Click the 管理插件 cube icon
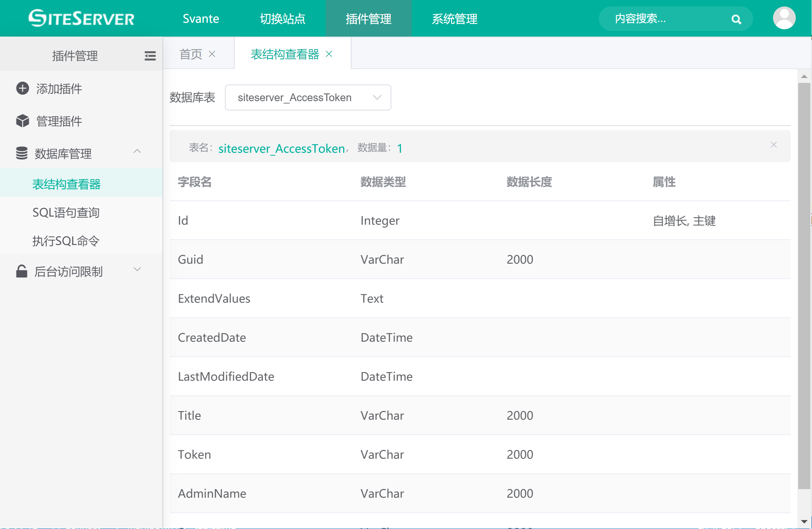 (23, 121)
